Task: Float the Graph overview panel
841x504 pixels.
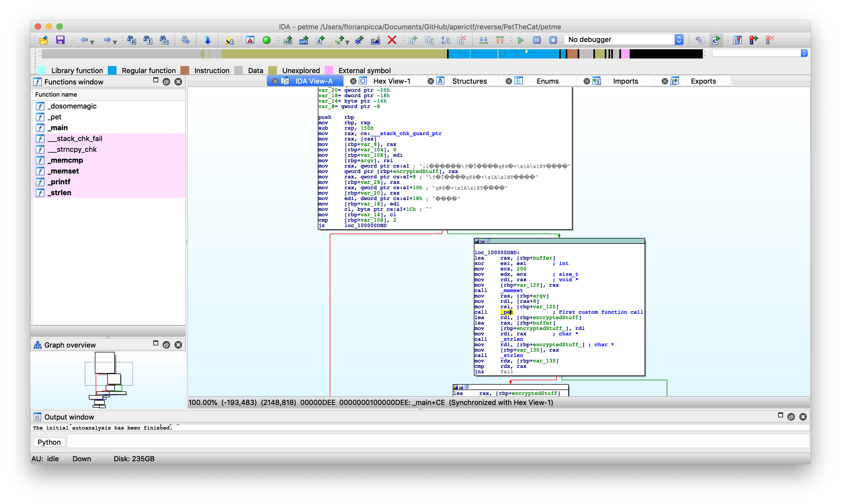Action: [x=166, y=345]
